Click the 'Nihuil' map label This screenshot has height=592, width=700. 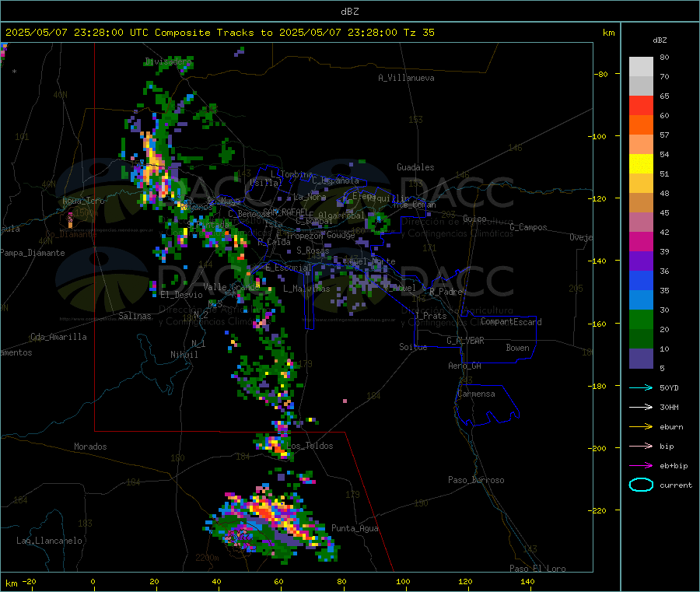[184, 355]
